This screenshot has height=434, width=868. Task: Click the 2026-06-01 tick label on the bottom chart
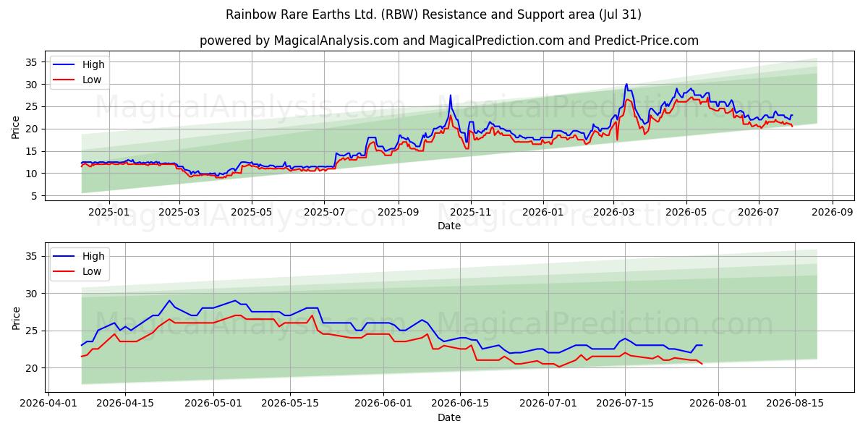click(x=383, y=404)
